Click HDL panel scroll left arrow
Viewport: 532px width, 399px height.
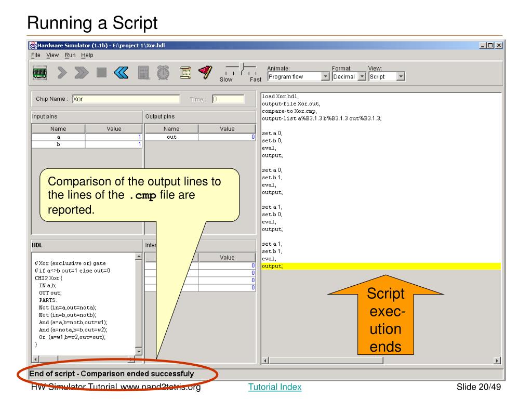point(36,359)
